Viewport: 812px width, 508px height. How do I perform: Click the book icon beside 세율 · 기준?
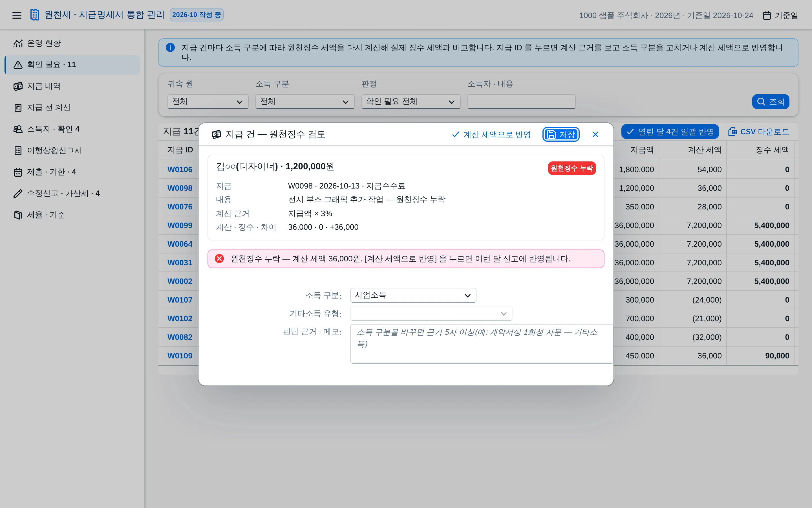click(18, 215)
